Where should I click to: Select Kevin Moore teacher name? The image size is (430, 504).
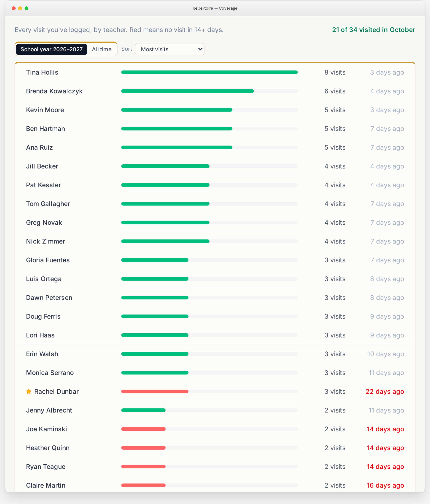(x=45, y=110)
